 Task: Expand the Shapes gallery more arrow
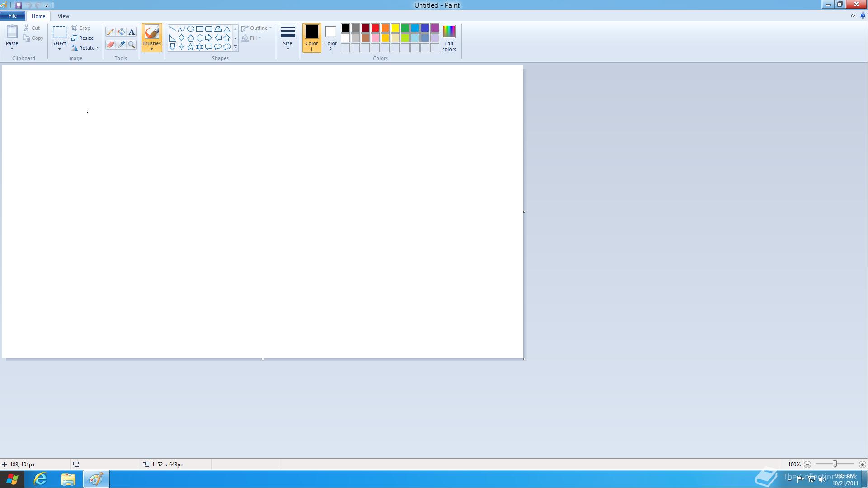[235, 47]
